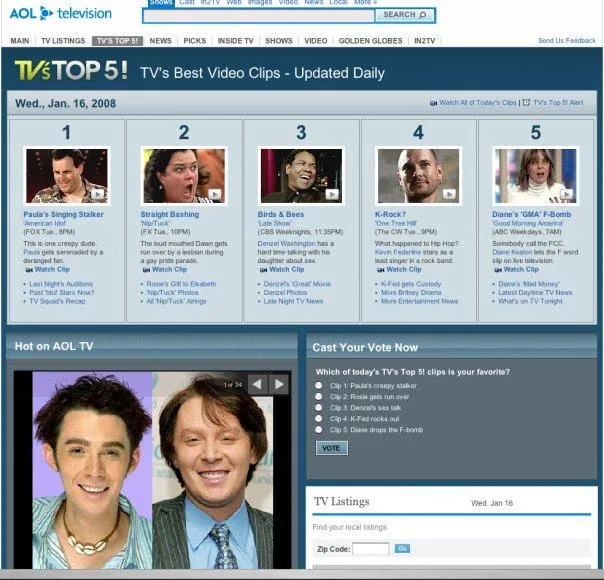Open Denzel's 'Great' Movie link
604x580 pixels.
[297, 284]
